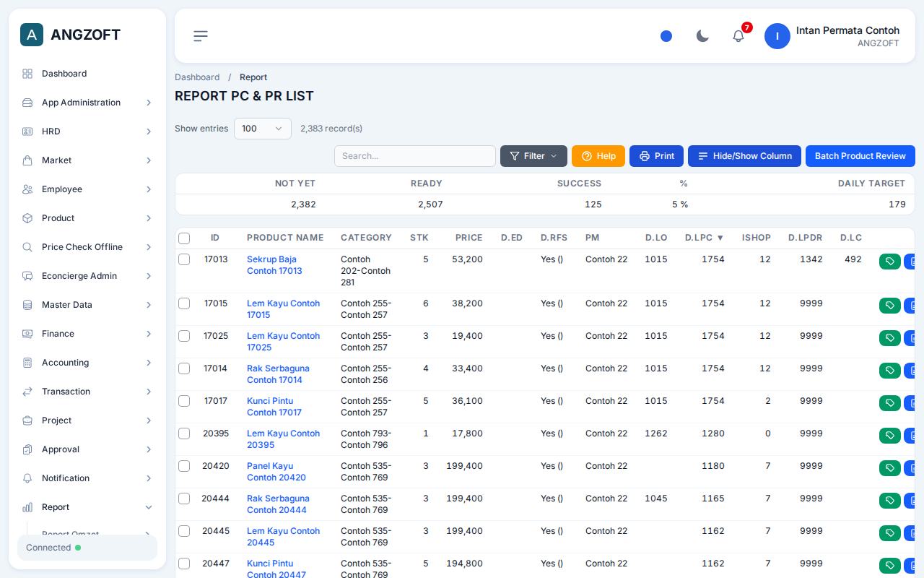
Task: Click green tag button for row 20395
Action: 890,436
